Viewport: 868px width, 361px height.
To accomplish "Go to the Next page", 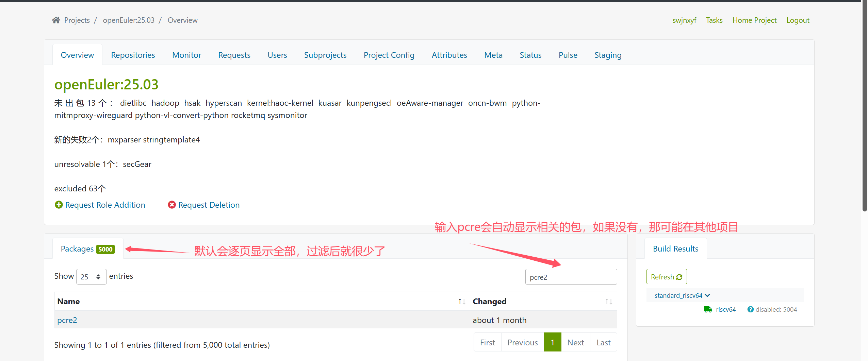I will (x=575, y=342).
